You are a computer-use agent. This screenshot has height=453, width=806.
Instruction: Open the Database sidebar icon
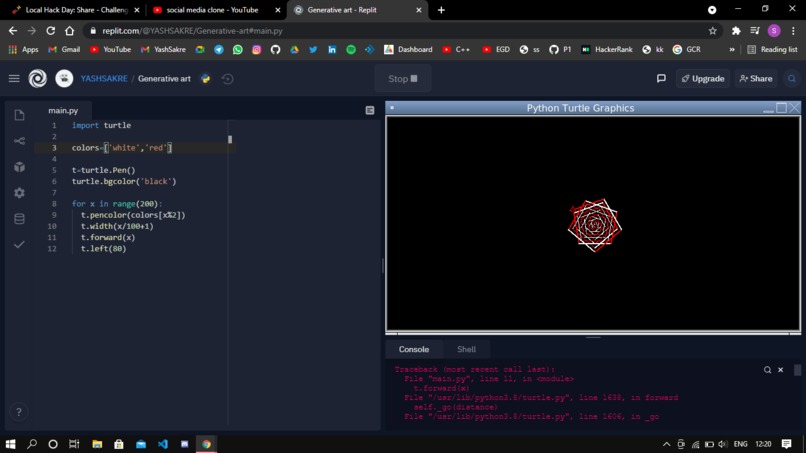(19, 219)
